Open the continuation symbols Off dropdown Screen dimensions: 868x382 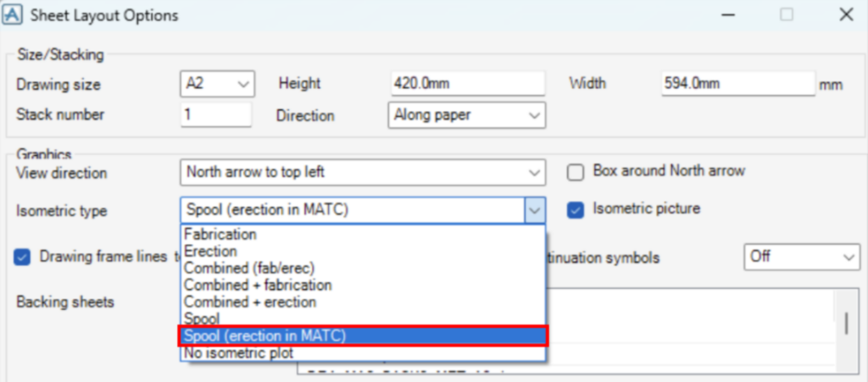[800, 257]
